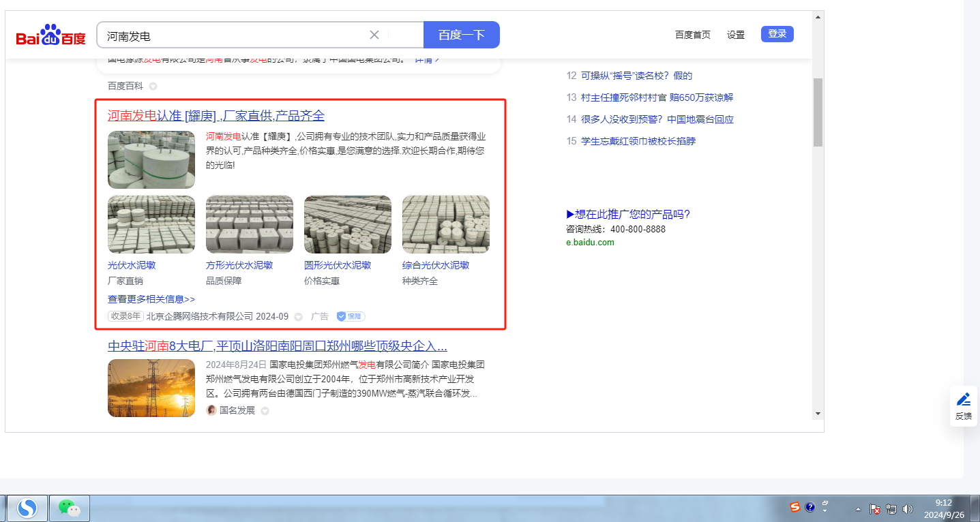The width and height of the screenshot is (980, 522).
Task: Open WeChat from the taskbar
Action: coord(69,508)
